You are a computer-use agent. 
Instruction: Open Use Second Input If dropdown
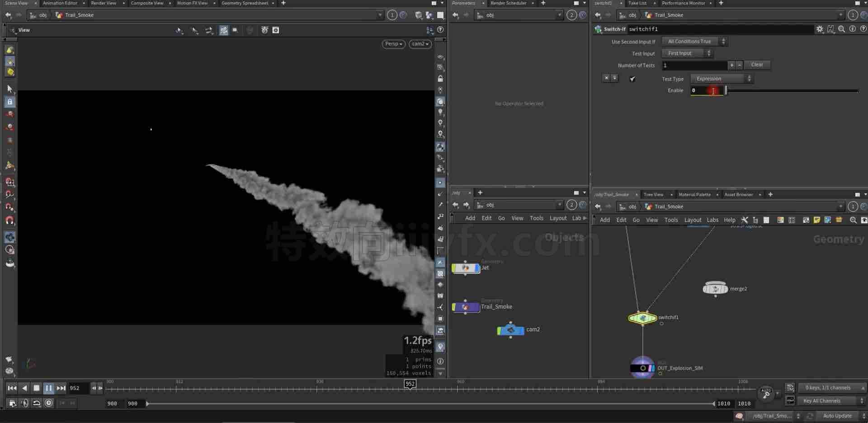click(694, 42)
